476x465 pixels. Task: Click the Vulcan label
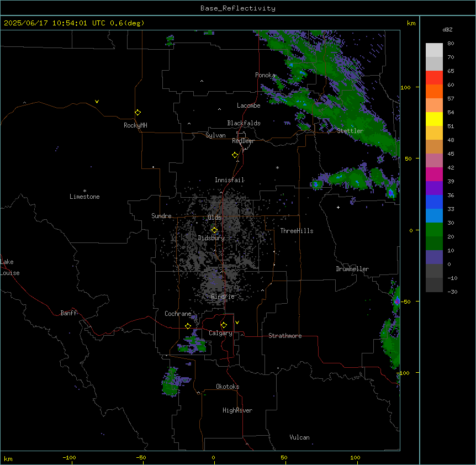click(x=299, y=437)
